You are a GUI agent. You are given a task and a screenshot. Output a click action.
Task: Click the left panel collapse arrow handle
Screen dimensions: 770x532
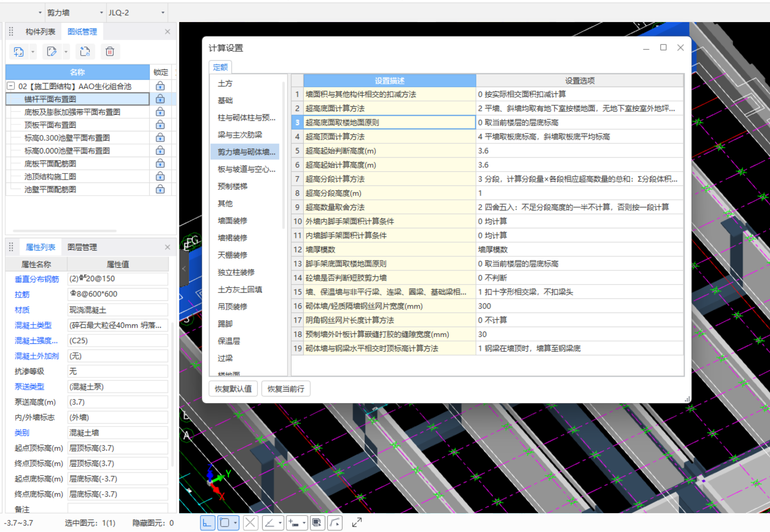(x=184, y=268)
